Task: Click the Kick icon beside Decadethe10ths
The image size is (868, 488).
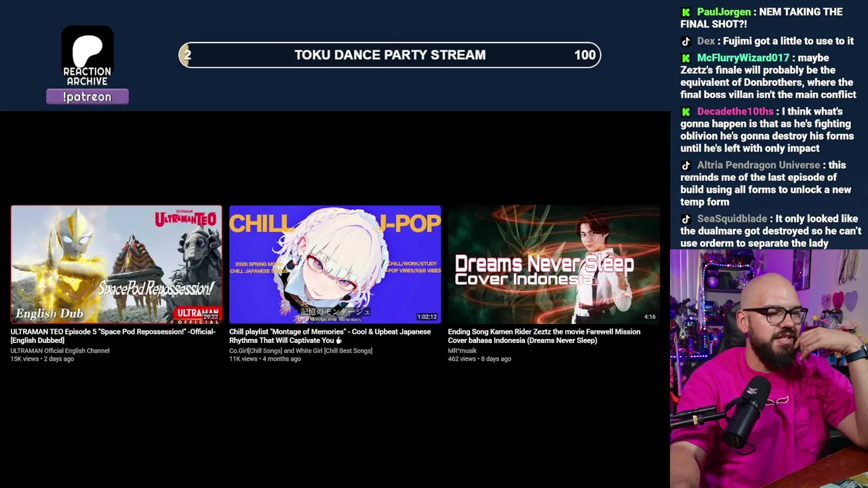Action: (x=686, y=112)
